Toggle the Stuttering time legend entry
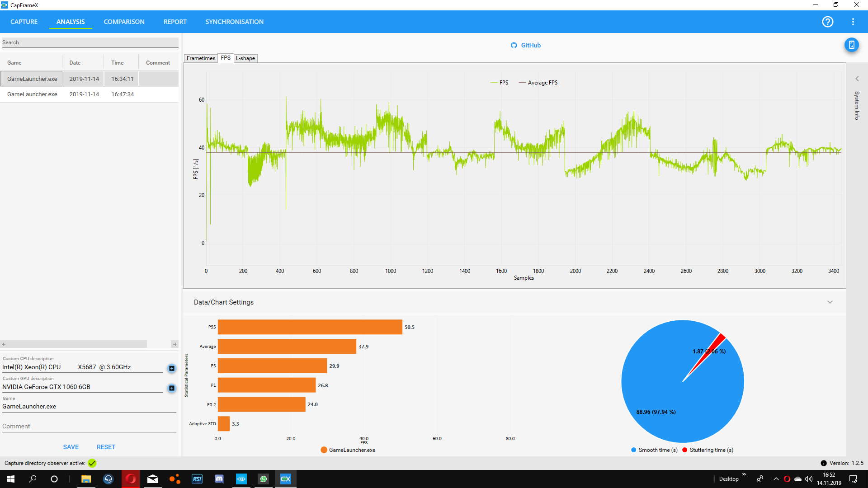The image size is (868, 488). point(708,450)
